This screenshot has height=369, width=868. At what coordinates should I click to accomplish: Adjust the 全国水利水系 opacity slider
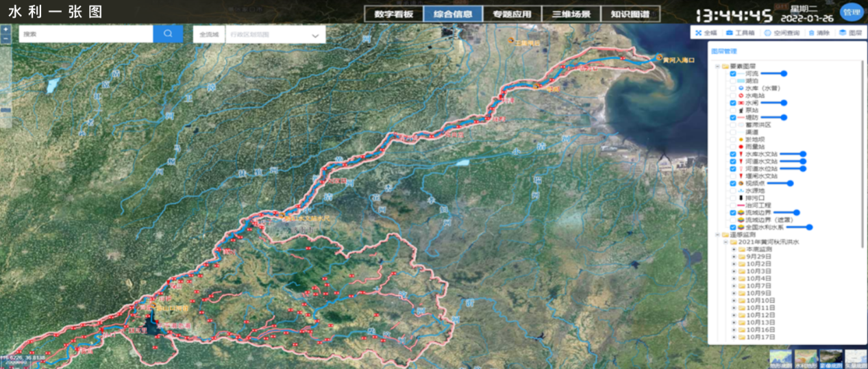[798, 227]
